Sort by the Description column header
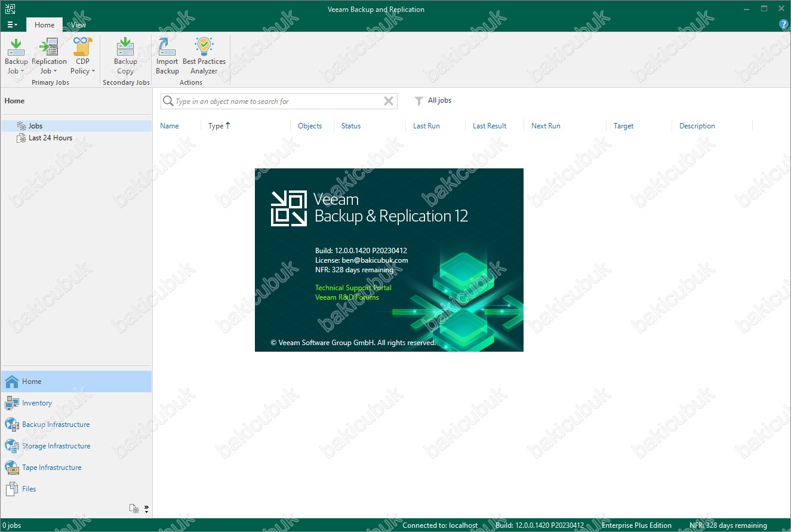791x532 pixels. click(x=697, y=126)
